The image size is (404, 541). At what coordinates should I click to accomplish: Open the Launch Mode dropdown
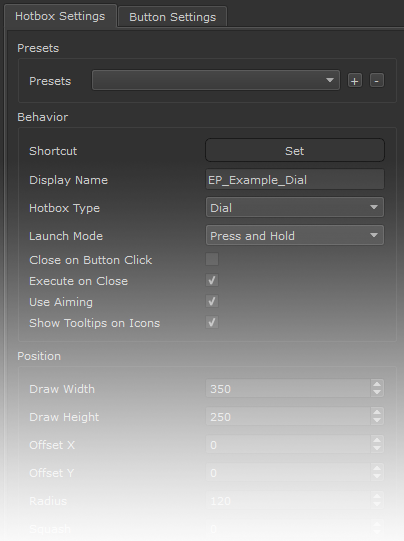pyautogui.click(x=295, y=235)
